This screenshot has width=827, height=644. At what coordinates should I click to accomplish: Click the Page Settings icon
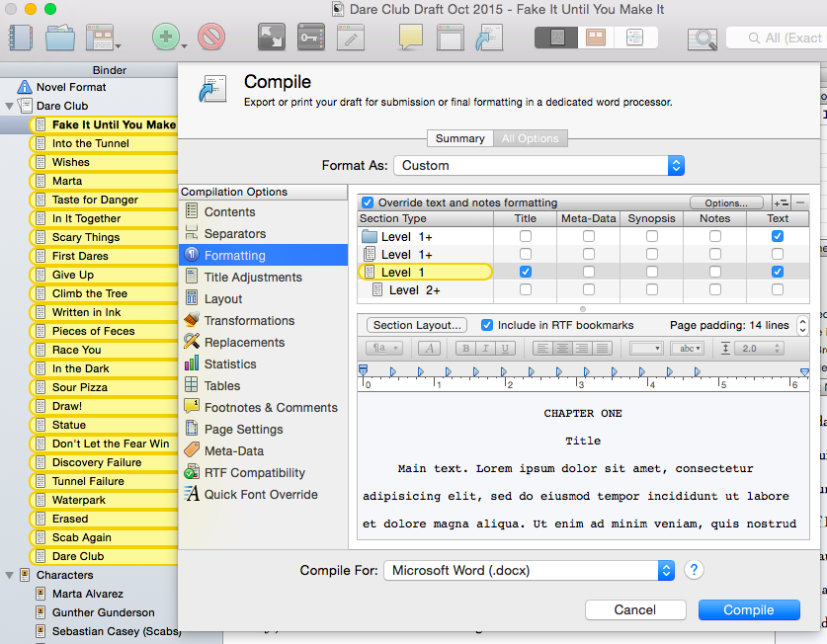(x=192, y=429)
